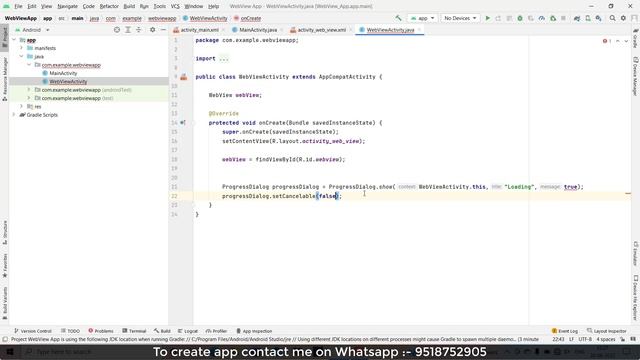Open the Event Log
Screen dimensions: 640x360
[565, 331]
